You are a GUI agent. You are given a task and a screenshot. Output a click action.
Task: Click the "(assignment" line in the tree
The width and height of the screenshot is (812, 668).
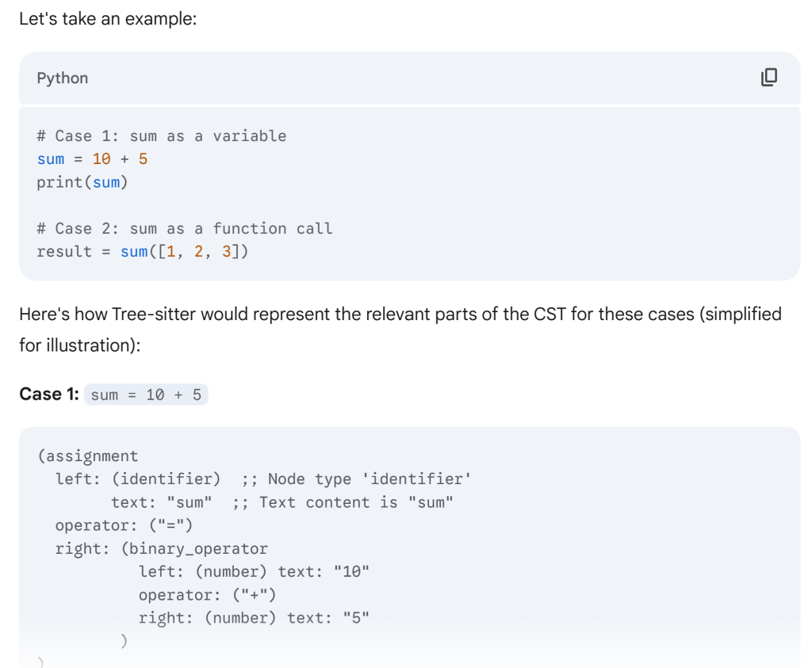[x=87, y=456]
